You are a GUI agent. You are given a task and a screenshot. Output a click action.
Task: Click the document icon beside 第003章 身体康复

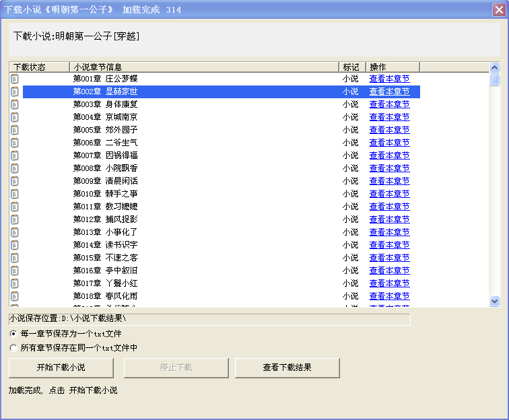(x=15, y=104)
